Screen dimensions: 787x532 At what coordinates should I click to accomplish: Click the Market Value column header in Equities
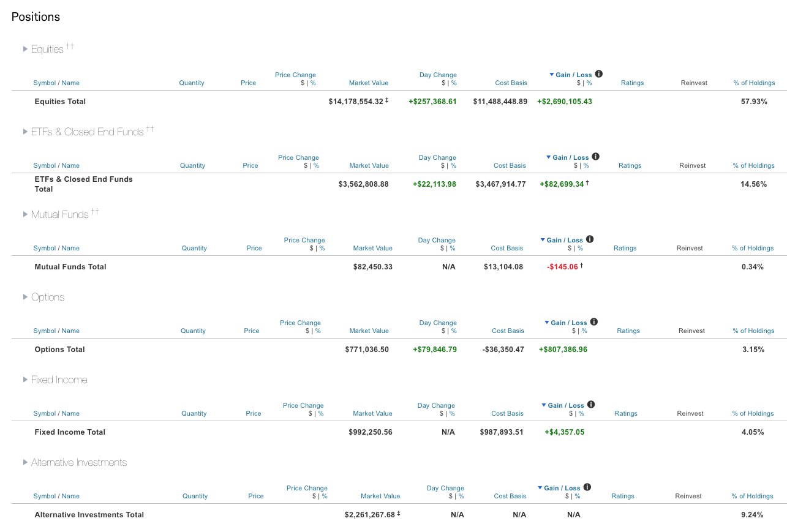click(369, 83)
